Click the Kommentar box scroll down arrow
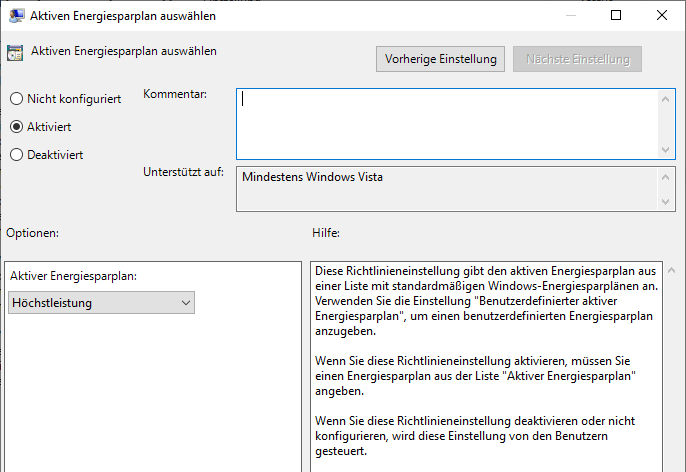 667,150
